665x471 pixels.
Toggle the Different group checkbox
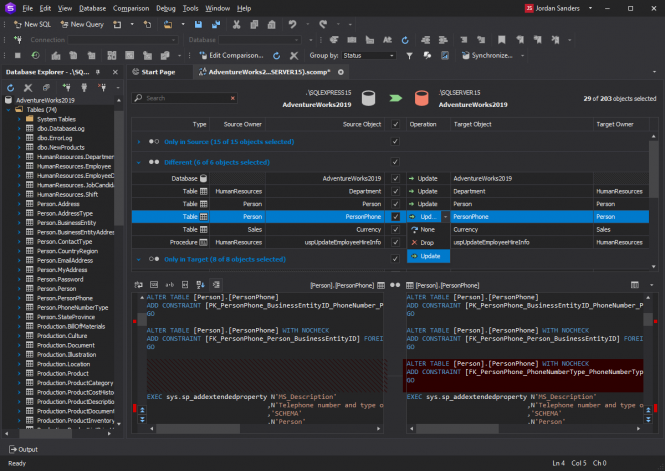tap(395, 162)
